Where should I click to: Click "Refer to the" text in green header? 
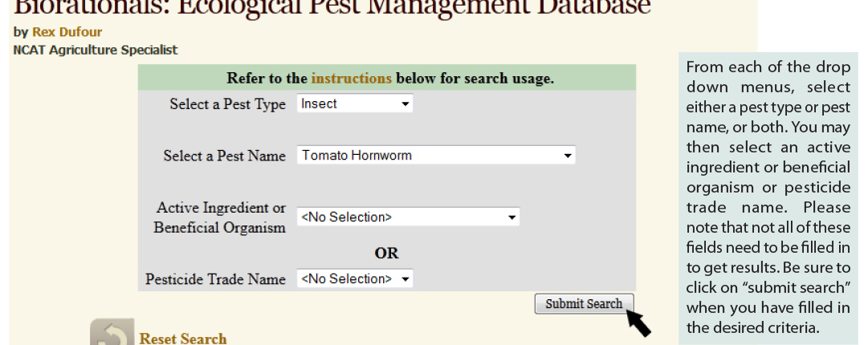pyautogui.click(x=267, y=79)
